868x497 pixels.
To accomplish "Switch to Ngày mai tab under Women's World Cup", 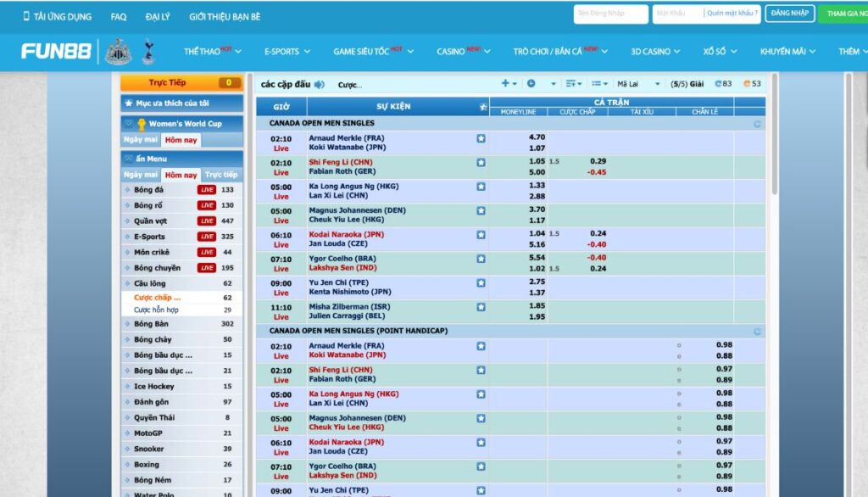I will click(141, 140).
